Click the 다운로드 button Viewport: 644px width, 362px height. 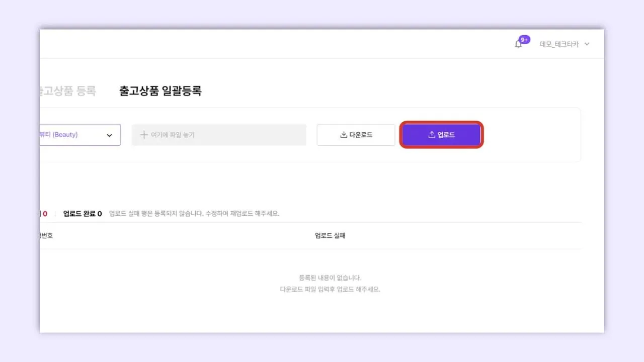(x=356, y=135)
